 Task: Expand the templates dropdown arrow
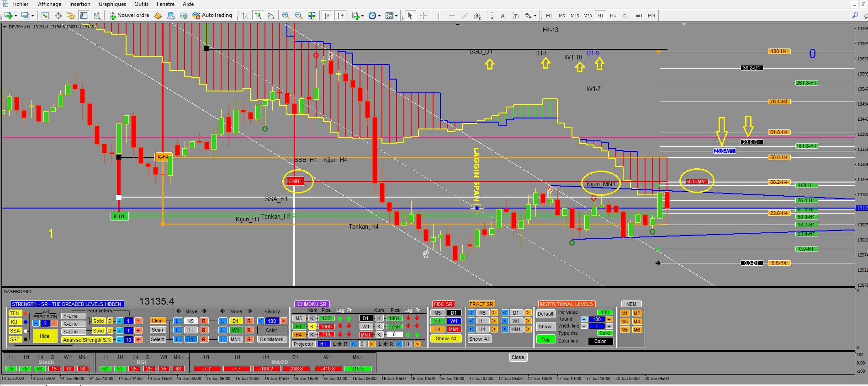pos(396,16)
